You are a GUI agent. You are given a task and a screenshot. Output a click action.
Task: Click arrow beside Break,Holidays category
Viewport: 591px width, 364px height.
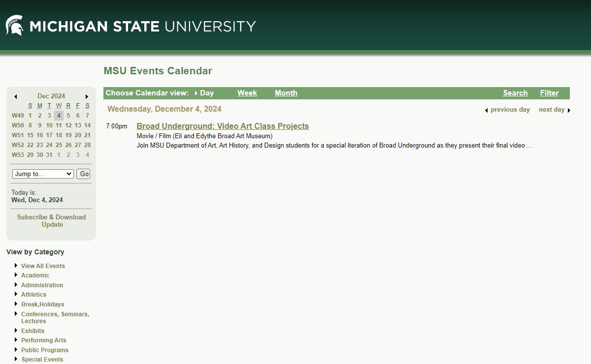16,304
